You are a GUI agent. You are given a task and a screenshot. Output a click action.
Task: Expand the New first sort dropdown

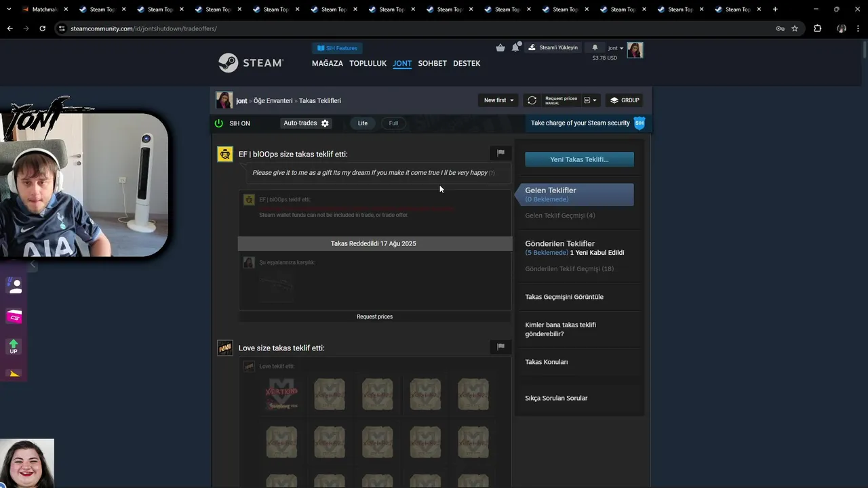pos(498,100)
